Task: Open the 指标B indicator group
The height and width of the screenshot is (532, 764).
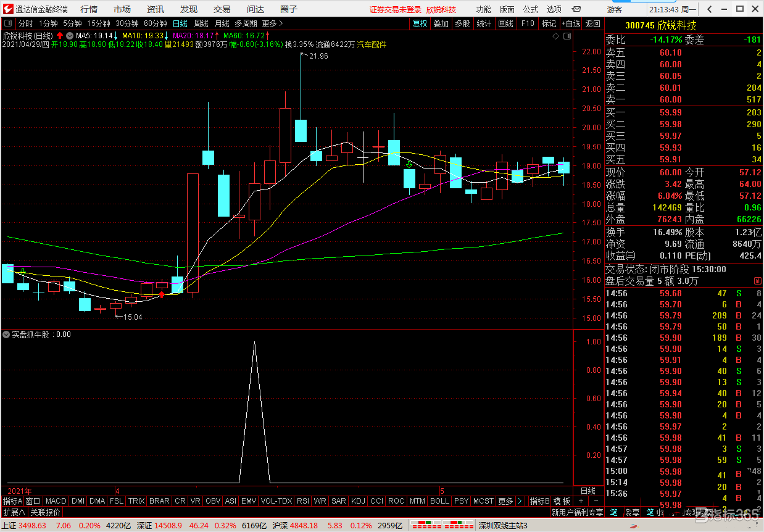Action: (540, 501)
